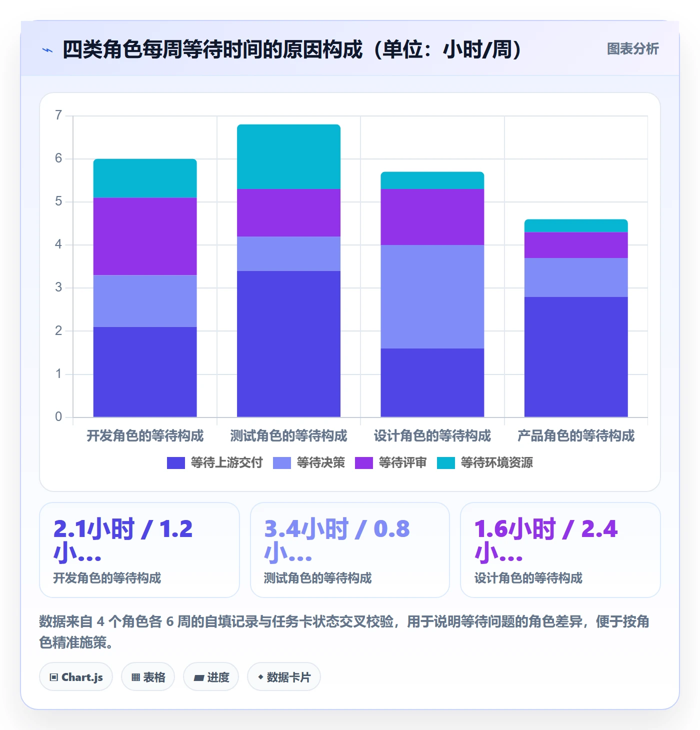Select the Chart.js tag chip
700x730 pixels.
(x=76, y=677)
